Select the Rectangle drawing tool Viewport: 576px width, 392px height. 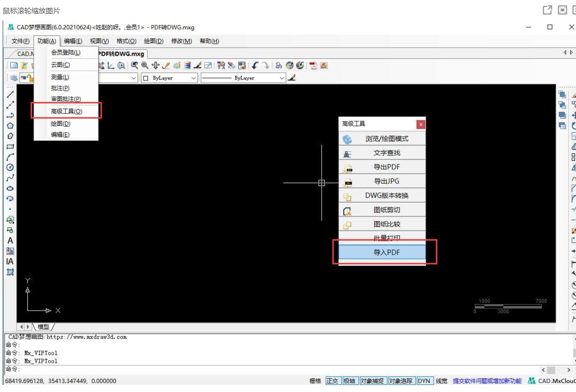click(x=10, y=147)
